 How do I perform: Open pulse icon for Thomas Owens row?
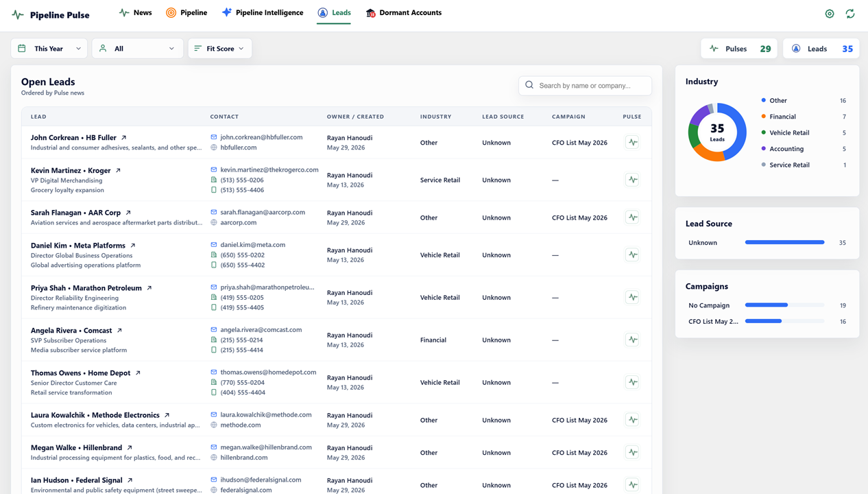[x=632, y=382]
